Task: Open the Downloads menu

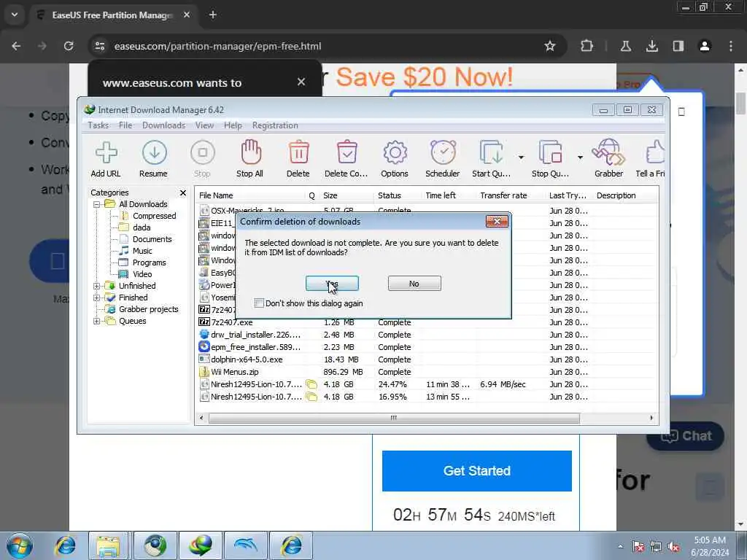Action: [163, 125]
